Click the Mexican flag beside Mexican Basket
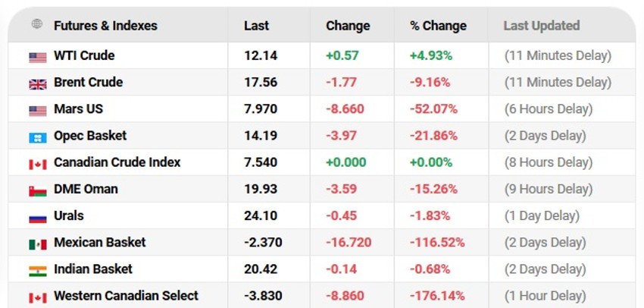Image resolution: width=644 pixels, height=308 pixels. pyautogui.click(x=38, y=244)
